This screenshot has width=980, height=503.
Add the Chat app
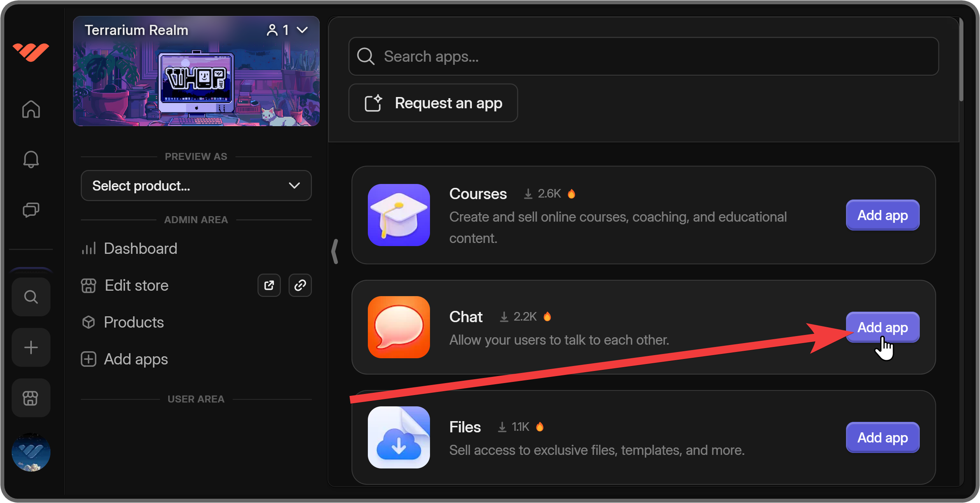pyautogui.click(x=882, y=327)
